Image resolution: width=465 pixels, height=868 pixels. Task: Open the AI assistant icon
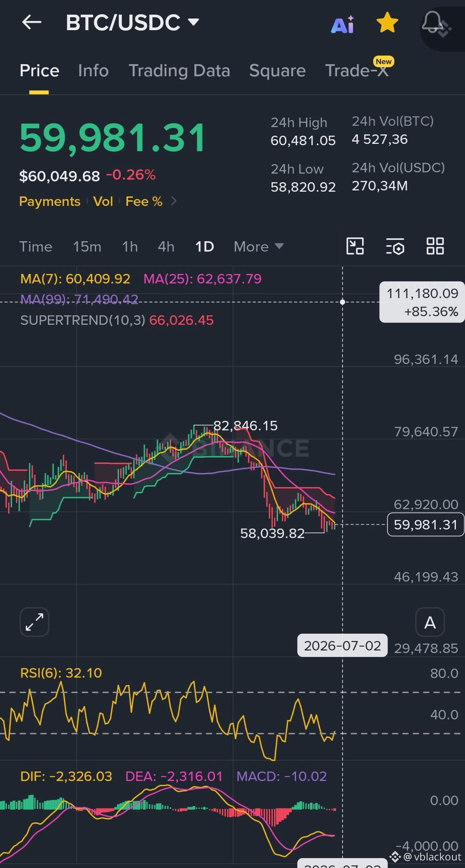[x=343, y=24]
